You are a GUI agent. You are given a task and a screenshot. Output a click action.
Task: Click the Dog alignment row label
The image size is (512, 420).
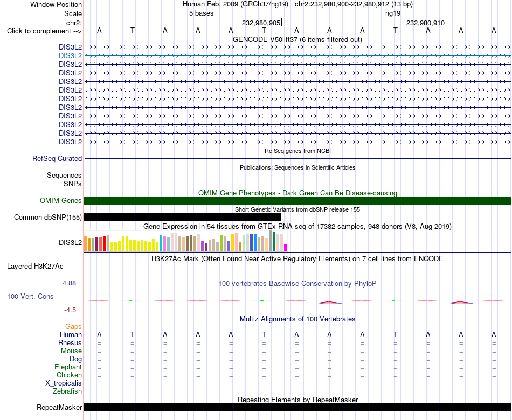(75, 359)
